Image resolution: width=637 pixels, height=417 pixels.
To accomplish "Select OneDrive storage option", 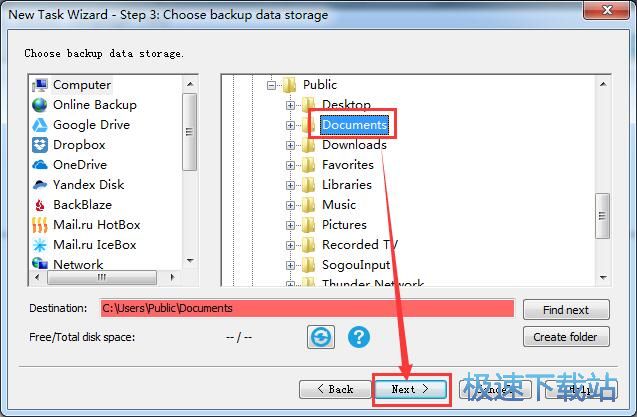I will (x=69, y=165).
